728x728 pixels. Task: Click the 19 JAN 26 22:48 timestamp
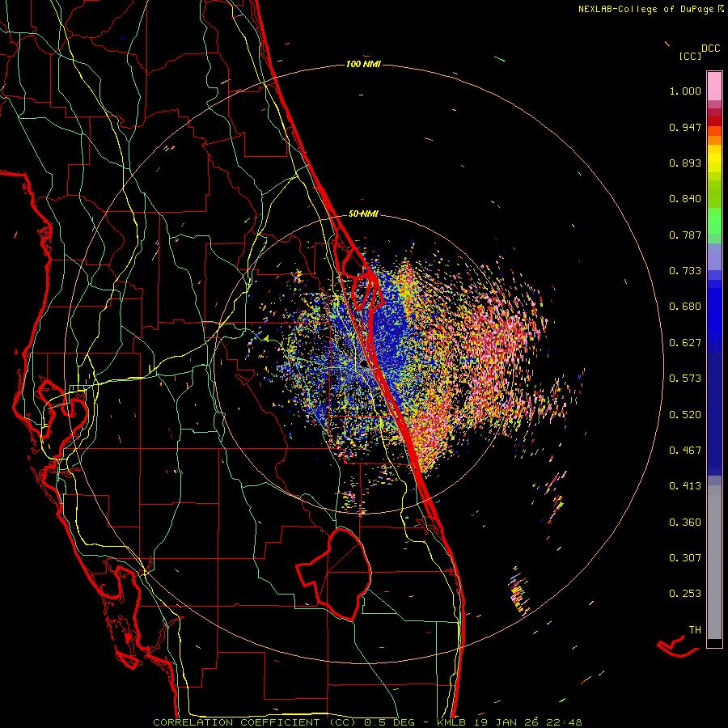528,722
